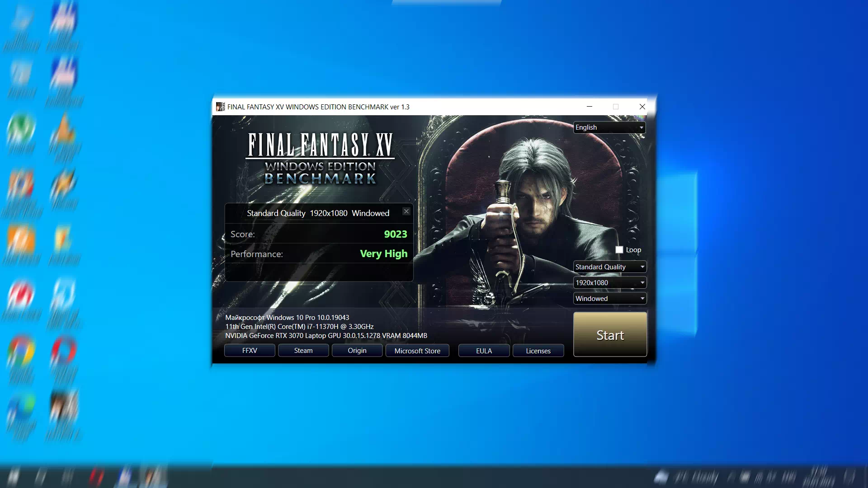Image resolution: width=868 pixels, height=488 pixels.
Task: Open the Windowed display mode dropdown
Action: pos(609,298)
